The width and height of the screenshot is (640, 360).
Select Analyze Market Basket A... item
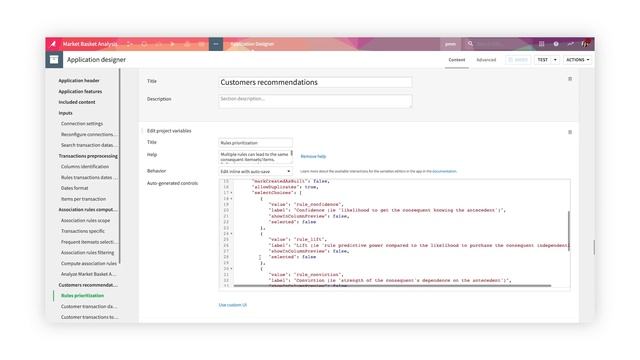[x=88, y=274]
